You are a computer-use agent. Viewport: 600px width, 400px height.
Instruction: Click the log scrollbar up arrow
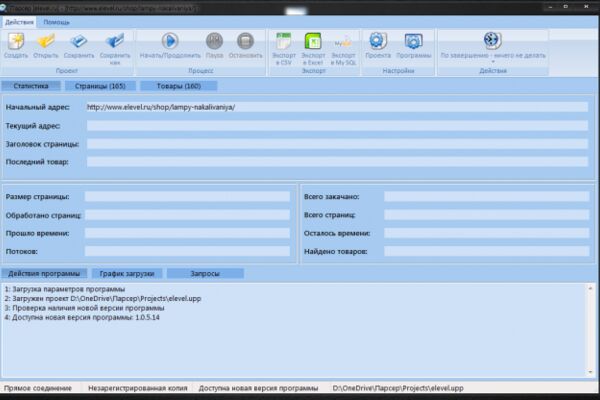590,288
